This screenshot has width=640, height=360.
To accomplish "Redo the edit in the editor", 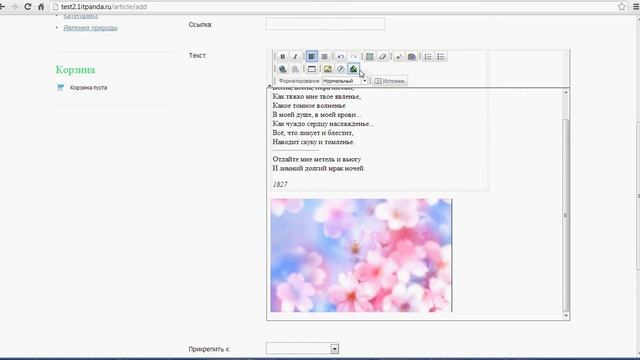I will click(353, 56).
